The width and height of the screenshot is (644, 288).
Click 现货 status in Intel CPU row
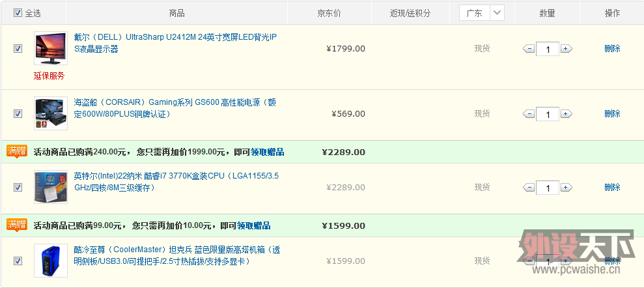[x=482, y=188]
